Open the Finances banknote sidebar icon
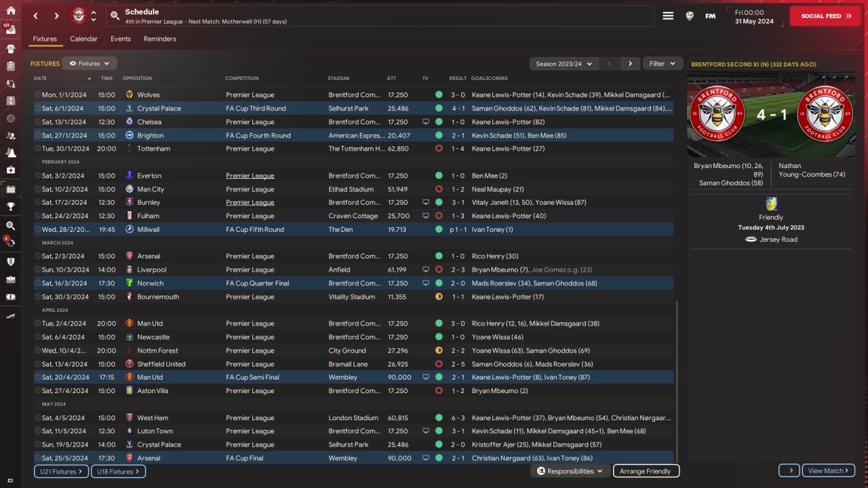868x488 pixels. click(x=10, y=297)
